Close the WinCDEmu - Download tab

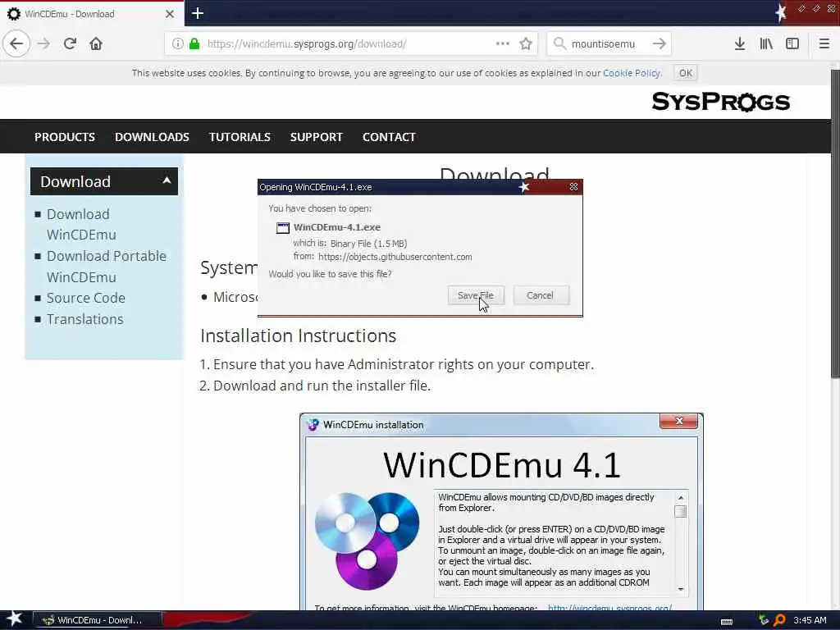pos(170,14)
